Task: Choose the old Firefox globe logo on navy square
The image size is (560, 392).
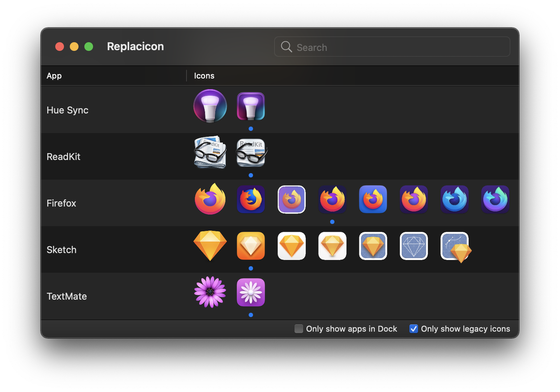Action: [251, 199]
